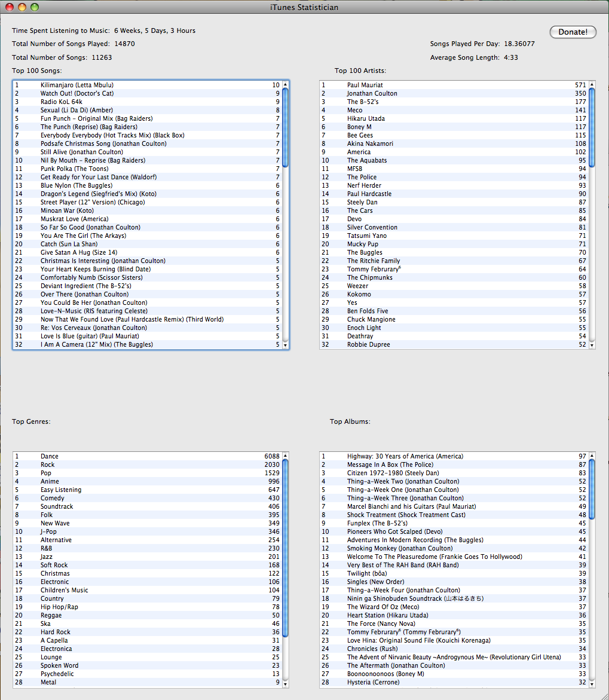The image size is (609, 700).
Task: Select album Hysteria (Cerrone)
Action: [454, 682]
